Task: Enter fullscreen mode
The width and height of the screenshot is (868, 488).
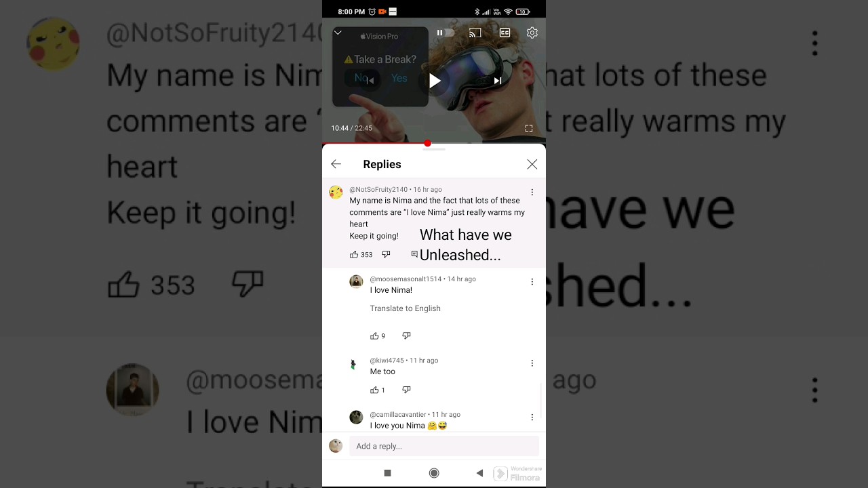Action: tap(529, 128)
